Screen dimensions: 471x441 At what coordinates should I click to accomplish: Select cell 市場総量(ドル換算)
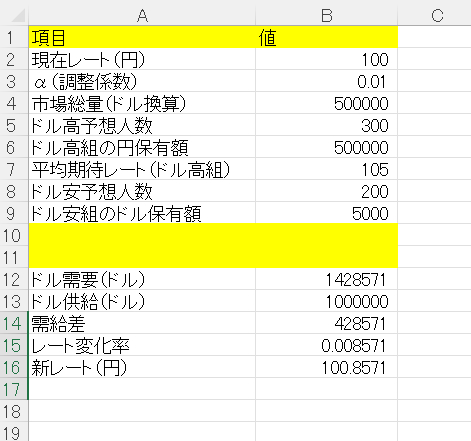[142, 103]
